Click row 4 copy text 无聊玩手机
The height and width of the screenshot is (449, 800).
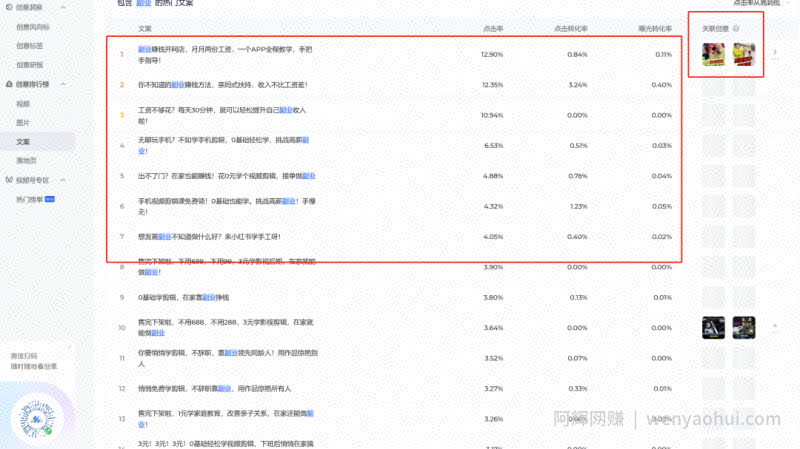[223, 145]
